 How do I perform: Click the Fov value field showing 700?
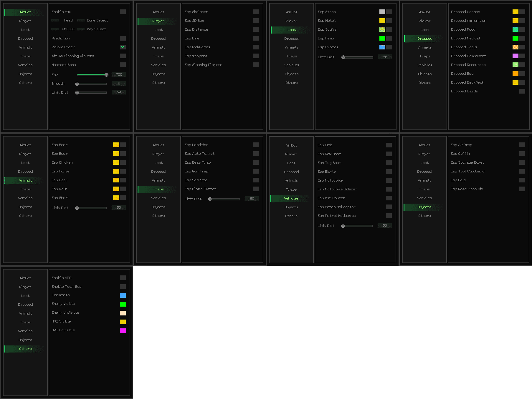pyautogui.click(x=119, y=75)
